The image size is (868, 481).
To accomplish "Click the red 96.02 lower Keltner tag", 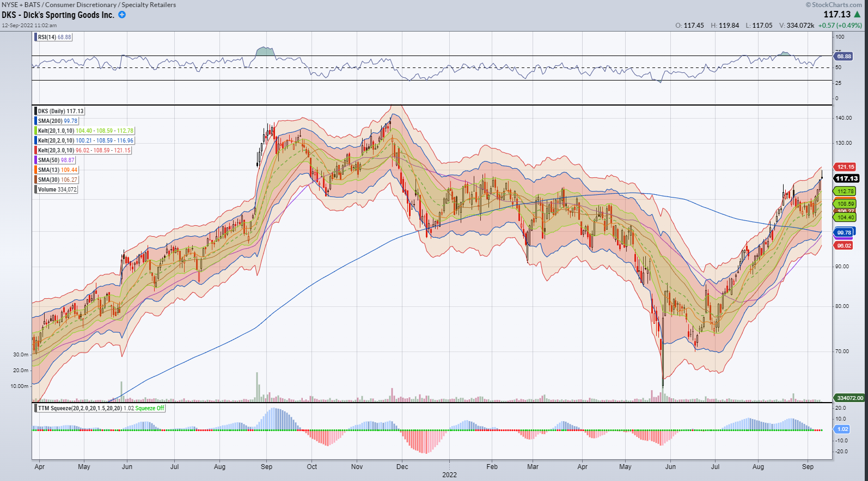I will 843,245.
